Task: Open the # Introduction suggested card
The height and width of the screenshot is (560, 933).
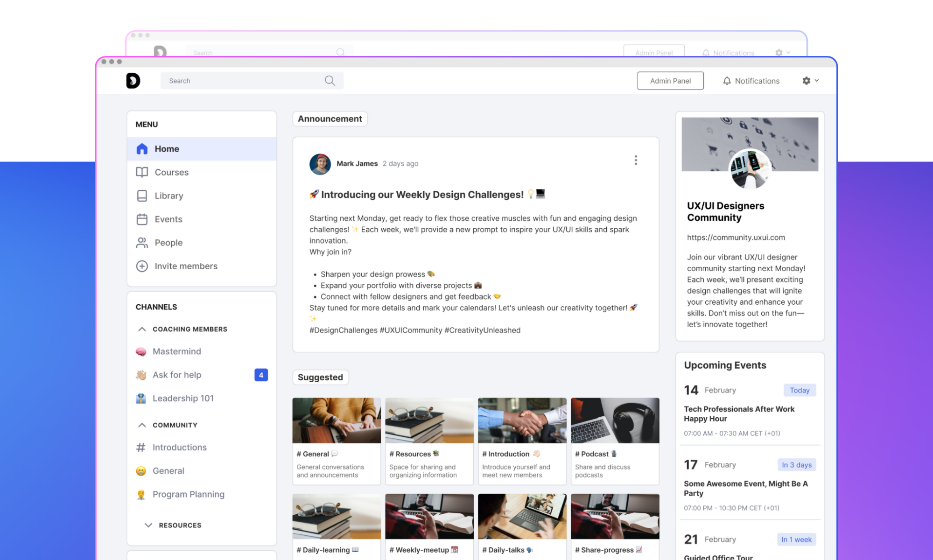Action: 522,441
